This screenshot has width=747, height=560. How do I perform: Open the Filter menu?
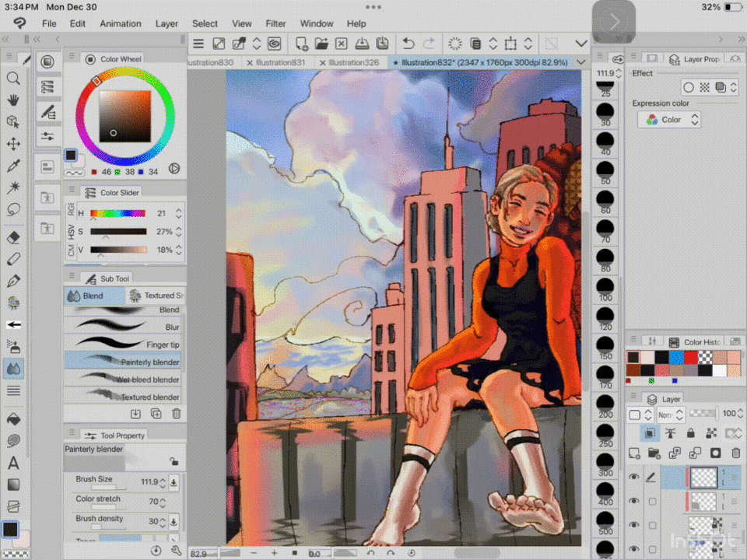click(275, 23)
